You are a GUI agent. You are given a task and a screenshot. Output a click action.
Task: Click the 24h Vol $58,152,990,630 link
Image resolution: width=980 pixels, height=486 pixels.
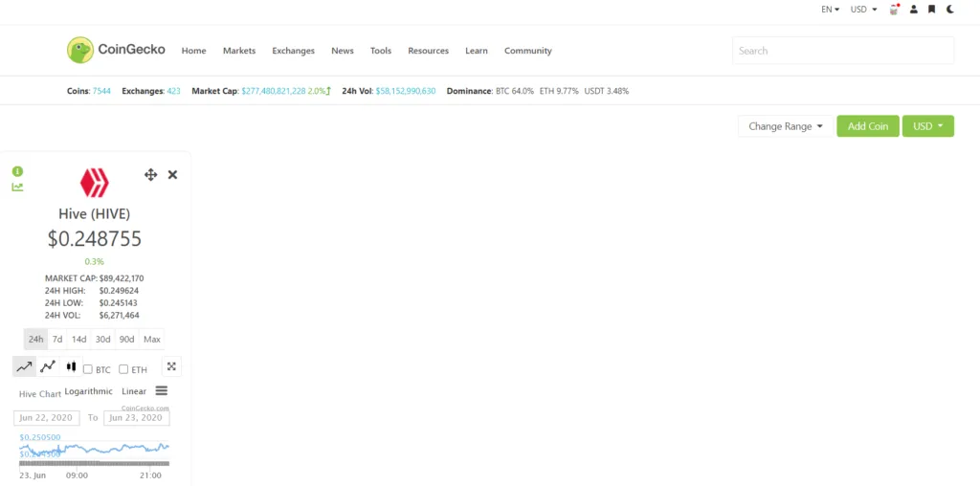(406, 91)
